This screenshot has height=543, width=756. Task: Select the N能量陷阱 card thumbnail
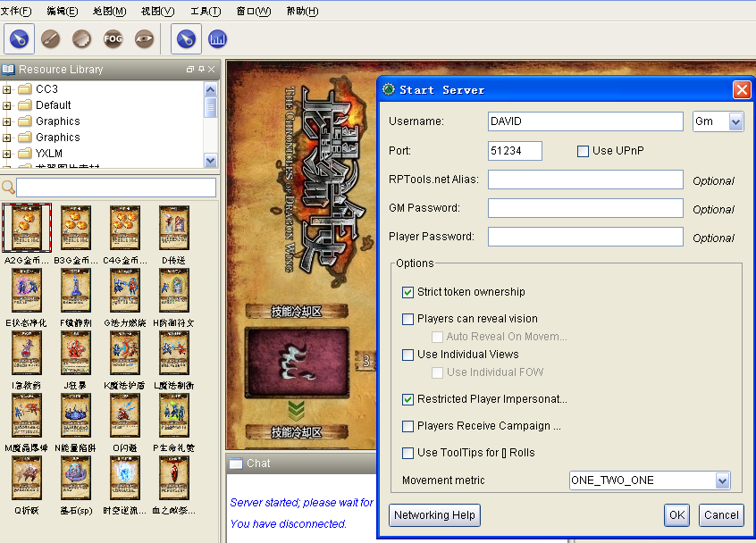coord(76,415)
